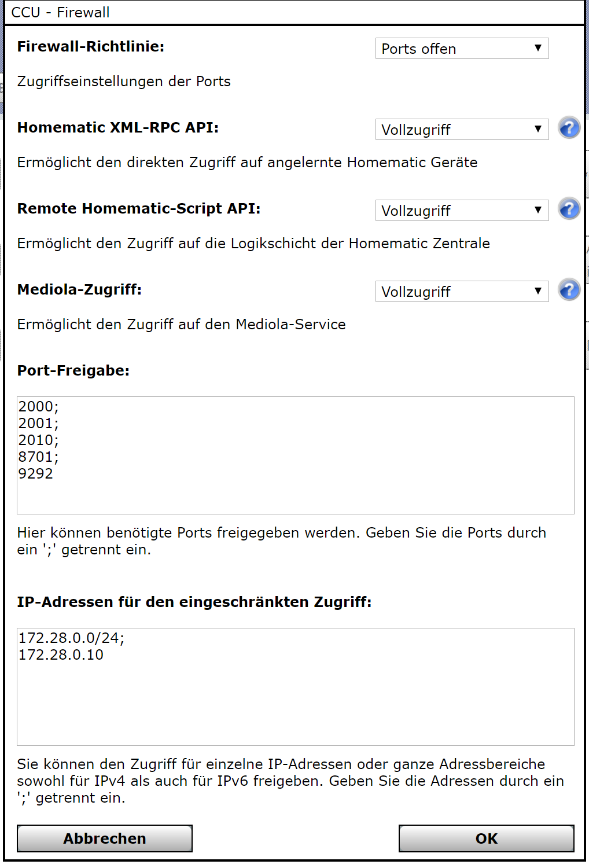Click the Remote Homematic-Script API label

click(x=139, y=209)
